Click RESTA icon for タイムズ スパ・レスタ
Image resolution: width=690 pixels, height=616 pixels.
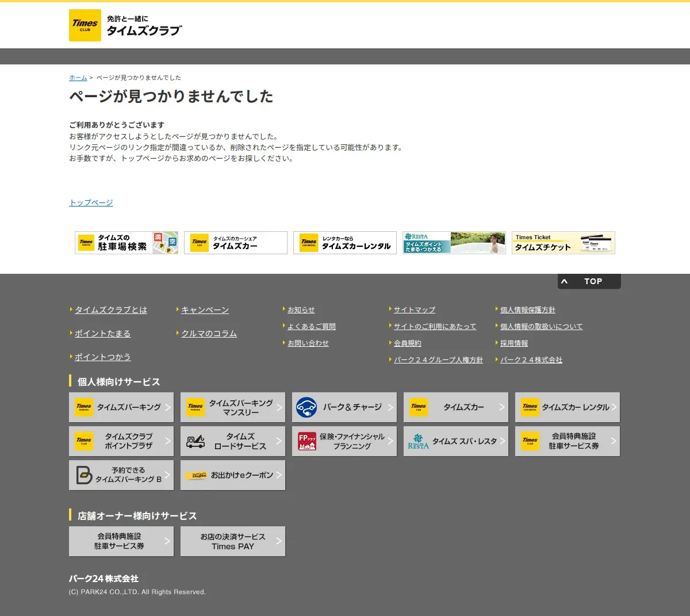click(418, 441)
